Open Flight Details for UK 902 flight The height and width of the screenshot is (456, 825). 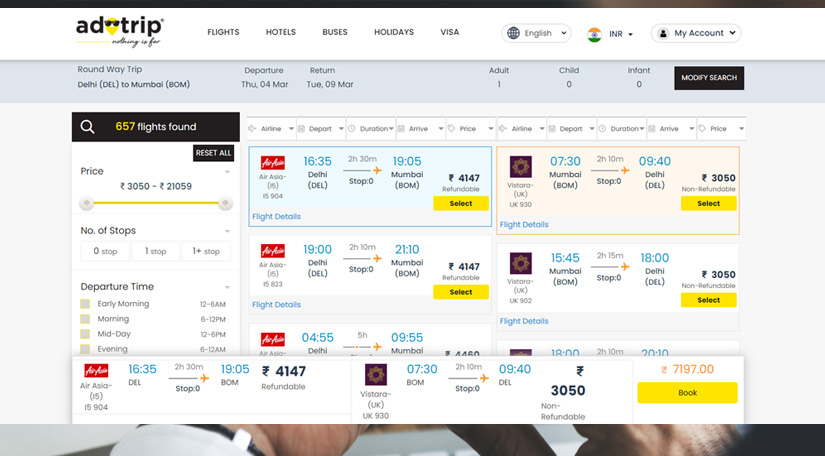[x=524, y=321]
